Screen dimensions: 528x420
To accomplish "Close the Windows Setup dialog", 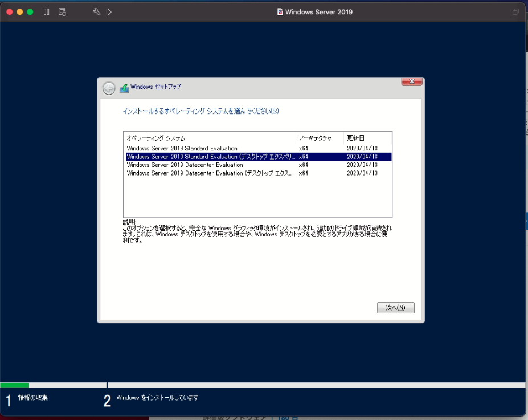I will (411, 81).
